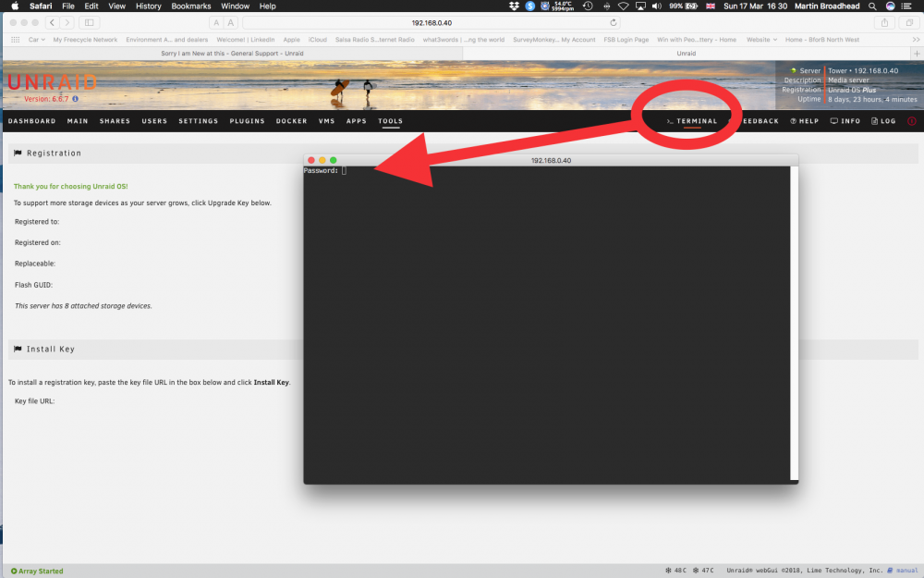Click the Spotlight search icon in menu bar

tap(872, 6)
